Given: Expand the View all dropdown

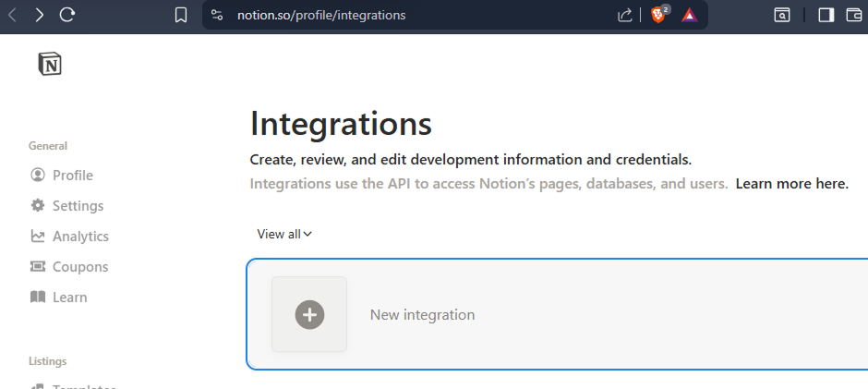Looking at the screenshot, I should (284, 234).
